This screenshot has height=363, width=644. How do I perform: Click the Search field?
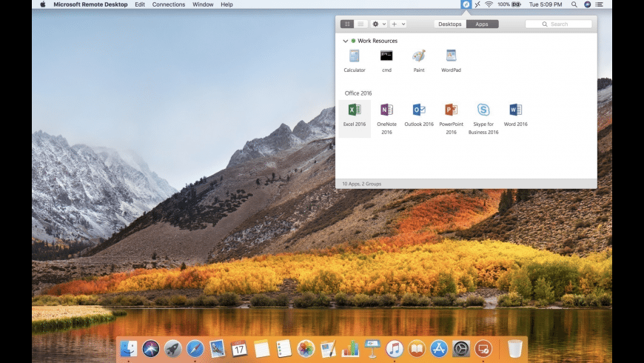click(x=559, y=24)
